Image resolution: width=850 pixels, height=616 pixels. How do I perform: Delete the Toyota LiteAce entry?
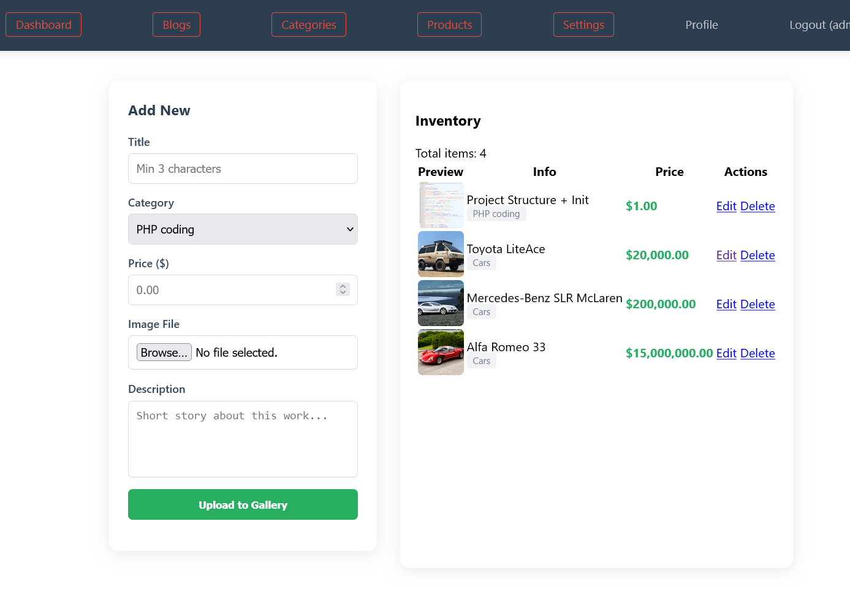point(757,255)
